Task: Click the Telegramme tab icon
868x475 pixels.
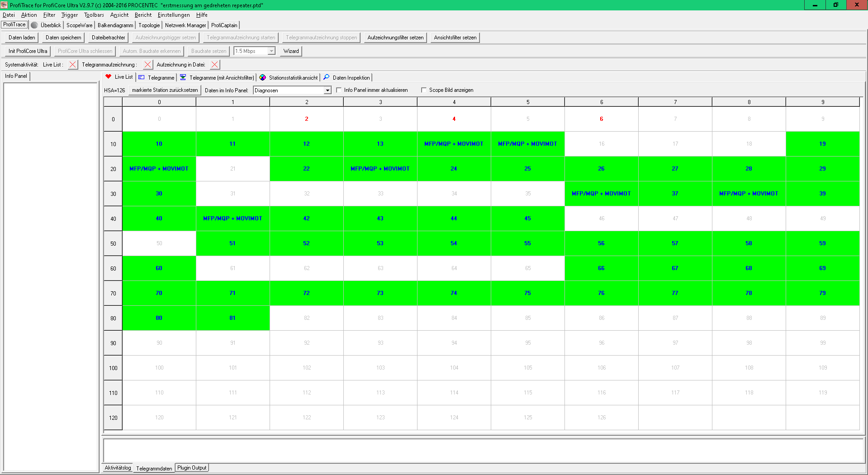Action: coord(142,77)
